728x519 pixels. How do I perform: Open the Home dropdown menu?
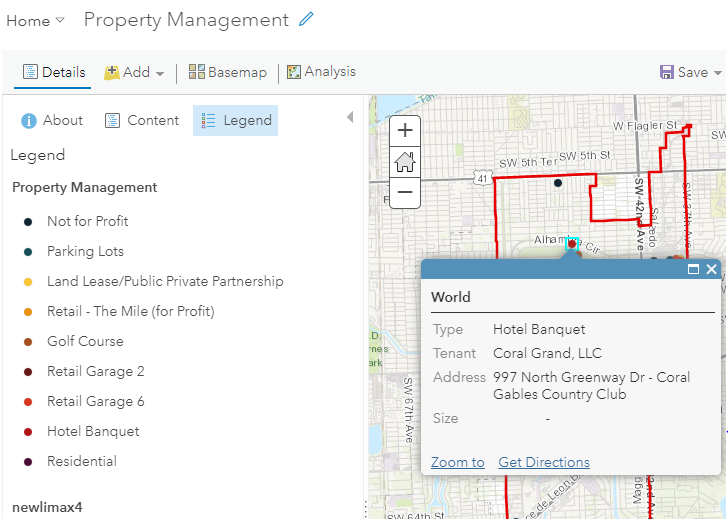36,21
